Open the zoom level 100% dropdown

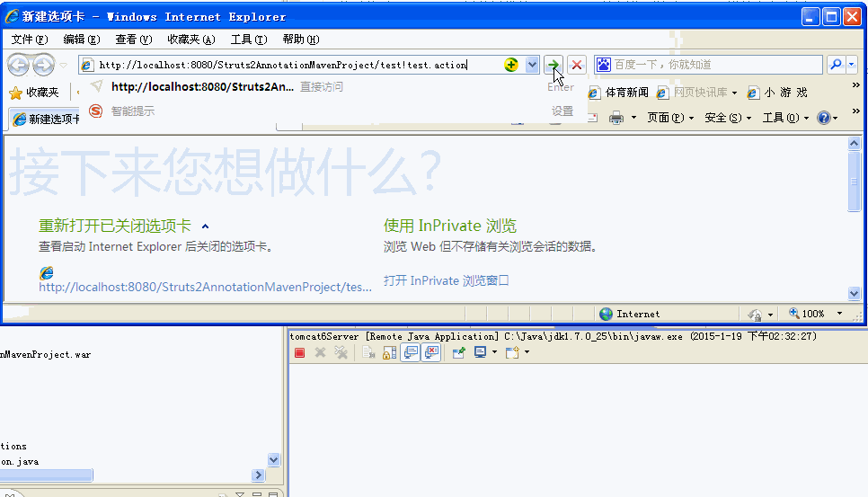[x=840, y=314]
